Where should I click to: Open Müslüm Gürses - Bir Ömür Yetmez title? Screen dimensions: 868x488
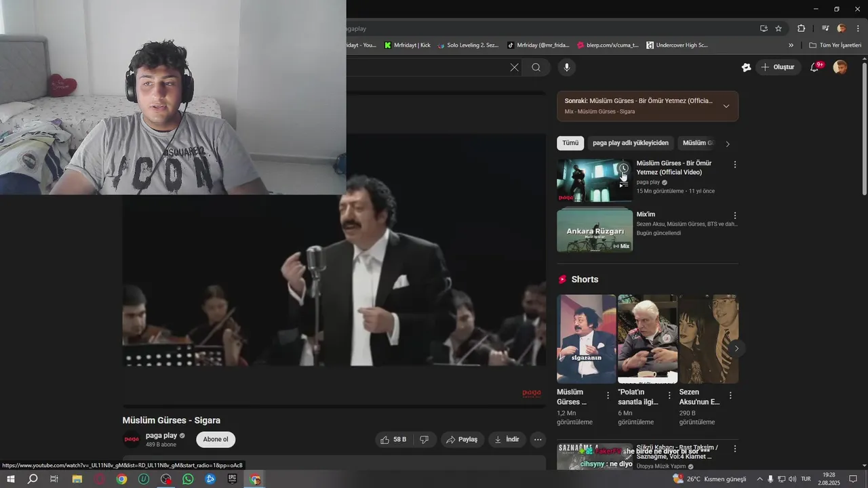click(x=673, y=167)
